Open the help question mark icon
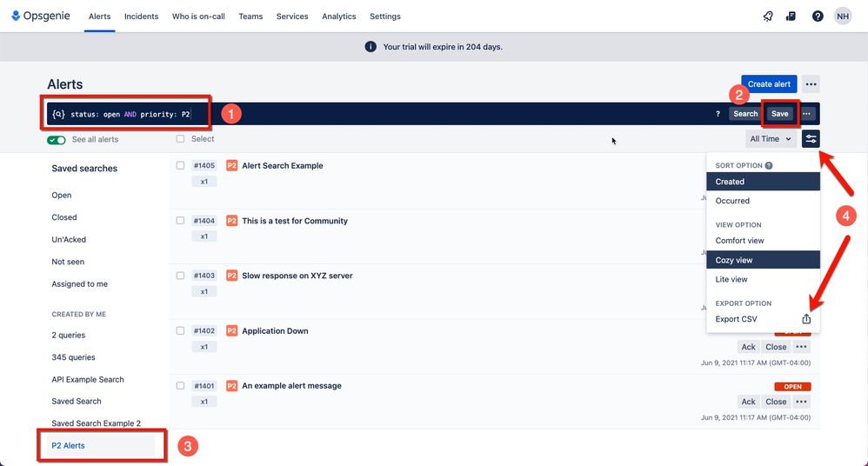The height and width of the screenshot is (466, 868). [817, 16]
